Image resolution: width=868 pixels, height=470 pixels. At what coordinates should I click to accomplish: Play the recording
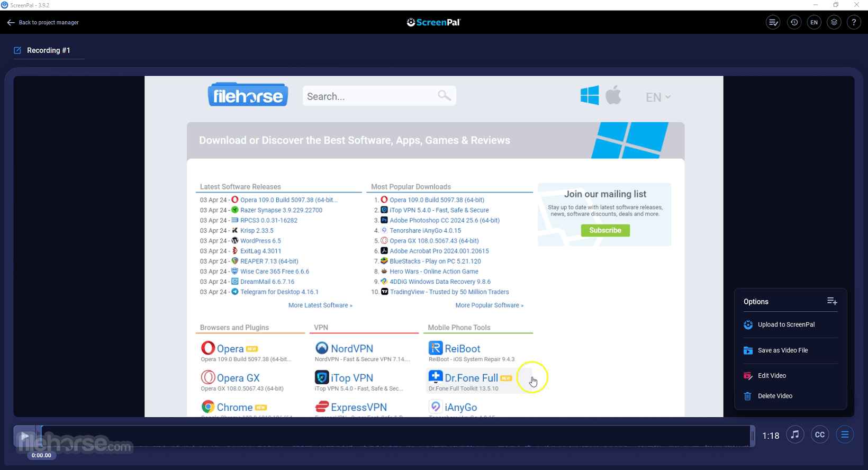24,437
